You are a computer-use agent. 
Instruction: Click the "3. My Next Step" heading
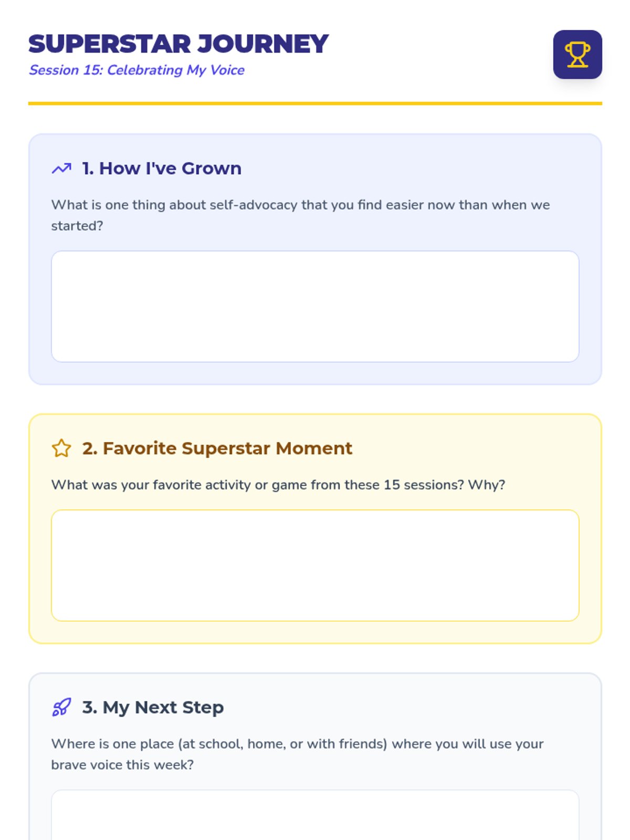(x=153, y=707)
